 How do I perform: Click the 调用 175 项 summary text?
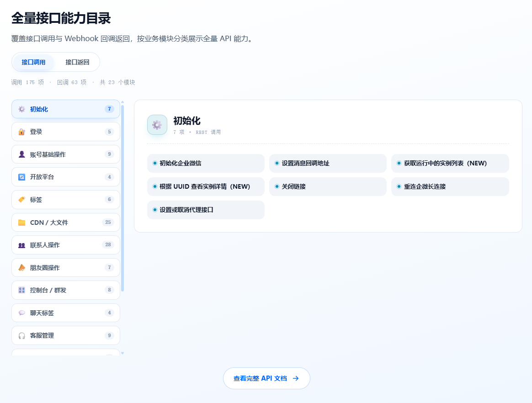27,82
